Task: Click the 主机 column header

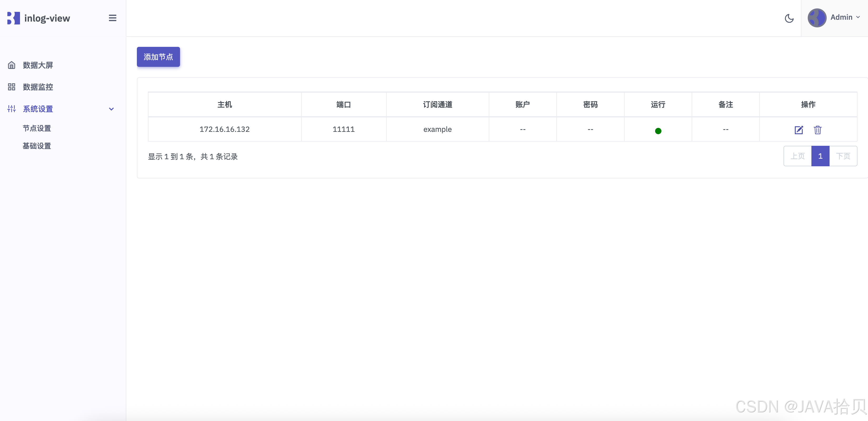Action: 225,105
